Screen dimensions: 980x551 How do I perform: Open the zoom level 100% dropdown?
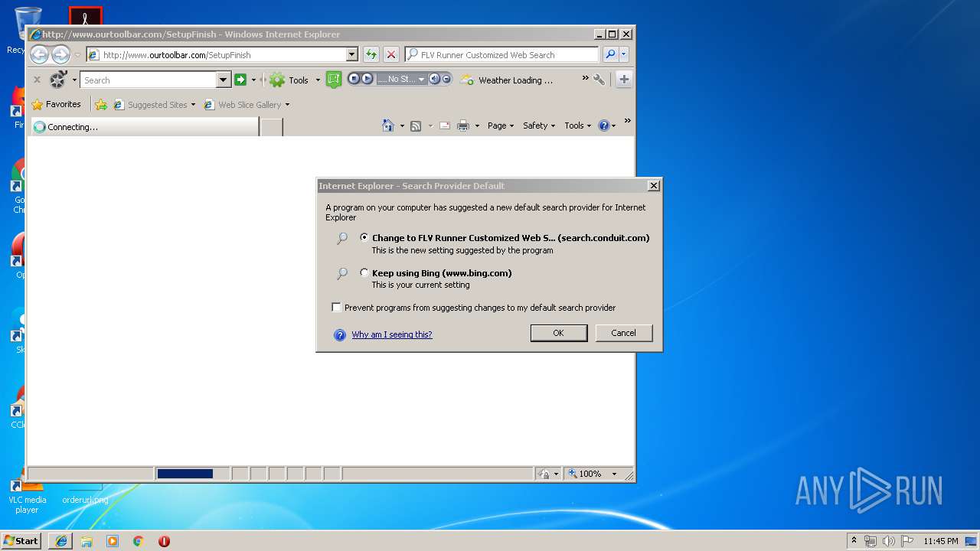pyautogui.click(x=614, y=474)
